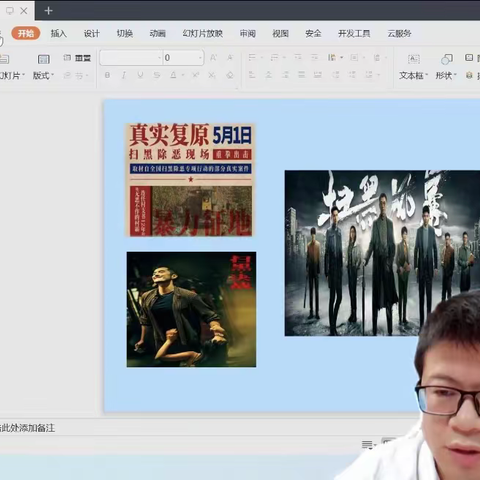This screenshot has height=480, width=480.
Task: Open the 开发工具 developer tab
Action: [x=354, y=33]
